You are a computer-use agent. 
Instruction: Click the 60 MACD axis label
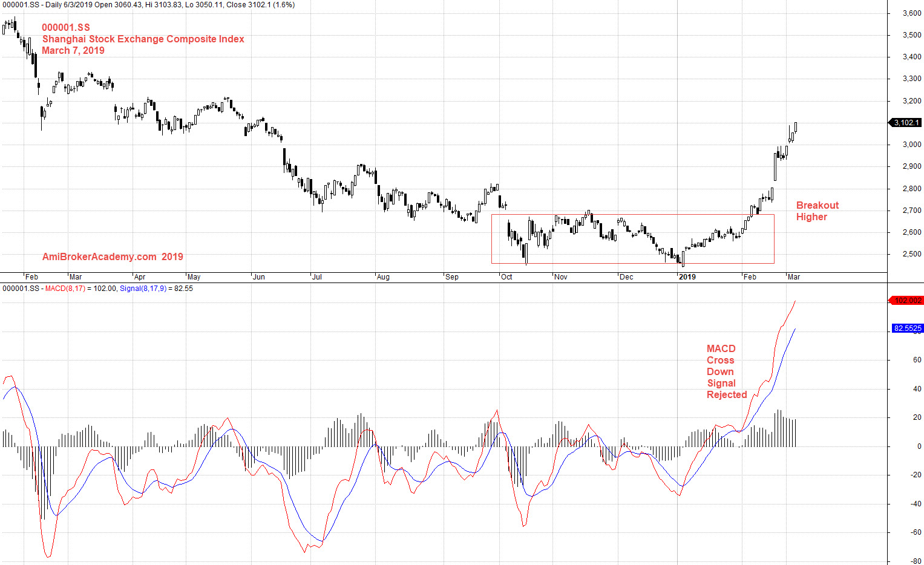click(917, 360)
